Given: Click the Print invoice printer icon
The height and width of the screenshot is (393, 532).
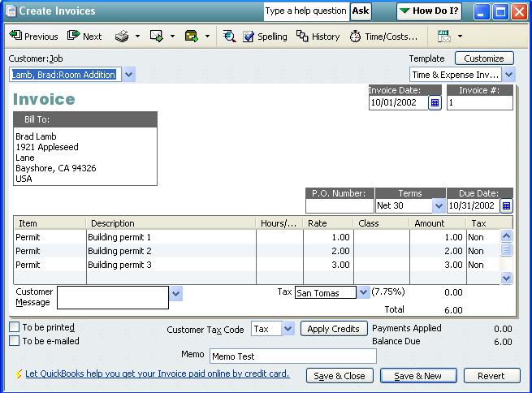Looking at the screenshot, I should click(122, 36).
